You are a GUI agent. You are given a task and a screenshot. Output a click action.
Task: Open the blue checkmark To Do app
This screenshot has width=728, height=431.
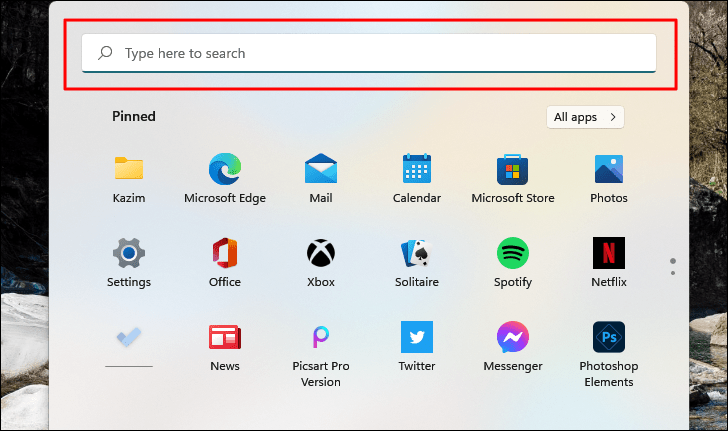tap(129, 338)
